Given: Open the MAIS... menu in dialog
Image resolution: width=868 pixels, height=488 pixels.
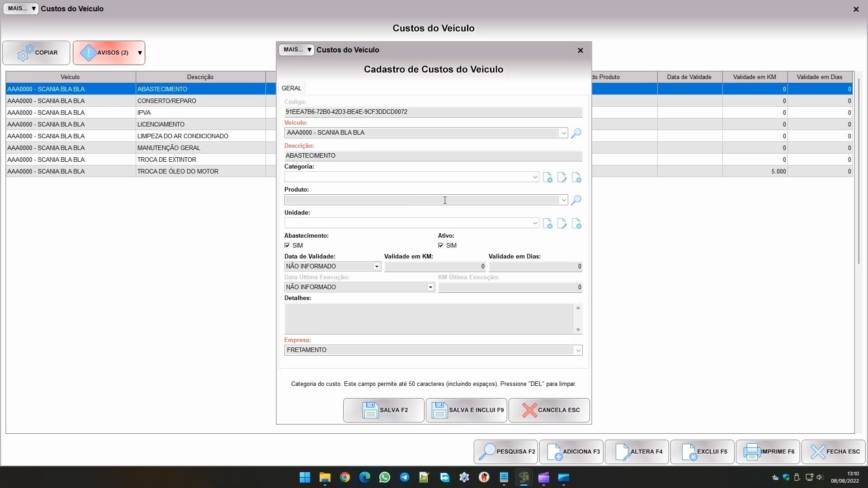Looking at the screenshot, I should [297, 50].
